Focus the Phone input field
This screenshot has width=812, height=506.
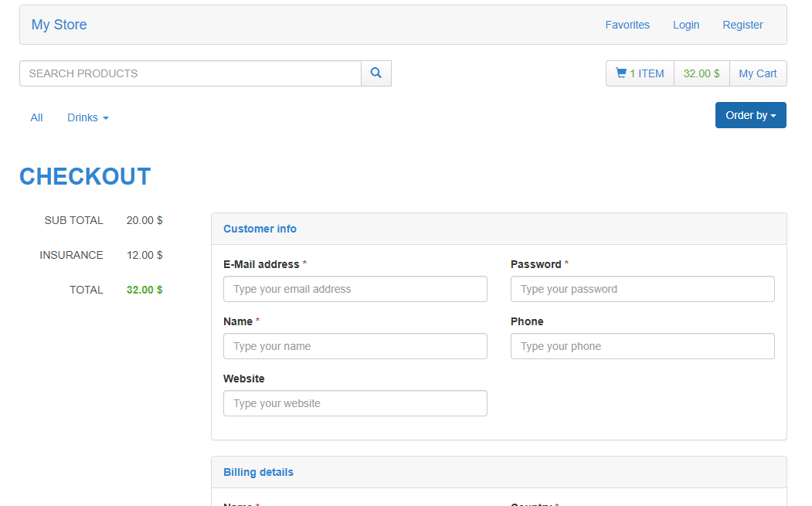[643, 346]
